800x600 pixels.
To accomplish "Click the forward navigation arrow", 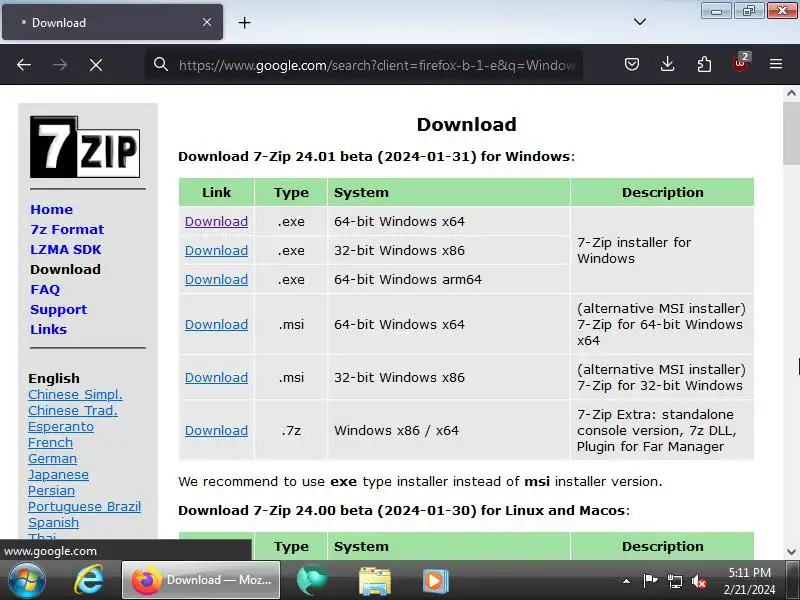I will (x=60, y=65).
